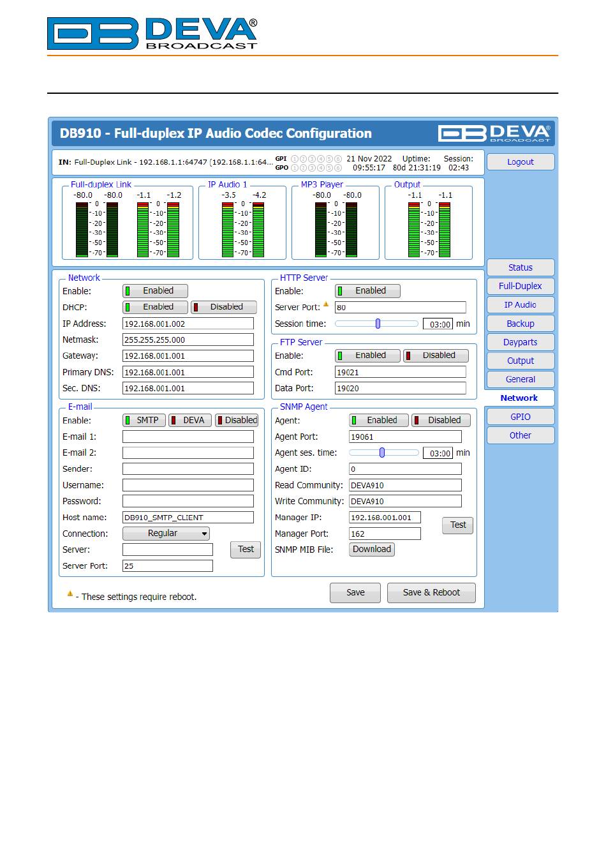Enable the FTP Server
Viewport: 606px width, 868px height.
pyautogui.click(x=367, y=355)
